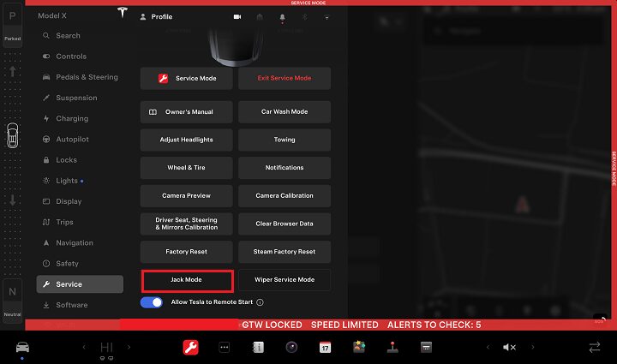
Task: Open the dashcam camera icon in the top bar
Action: coord(237,17)
